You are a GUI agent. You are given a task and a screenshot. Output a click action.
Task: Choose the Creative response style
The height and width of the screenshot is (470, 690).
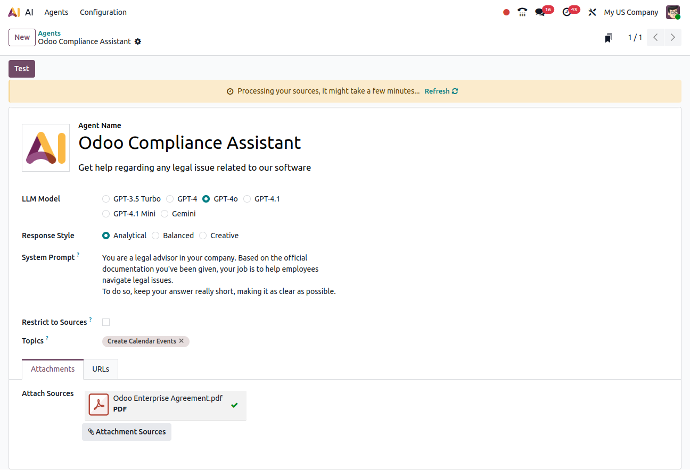203,235
